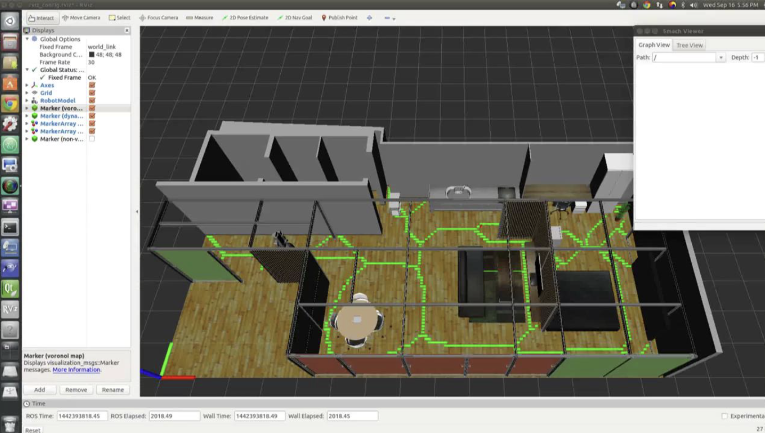Viewport: 765px width, 433px height.
Task: Open System Settings gear-wrench launcher icon
Action: (x=10, y=124)
